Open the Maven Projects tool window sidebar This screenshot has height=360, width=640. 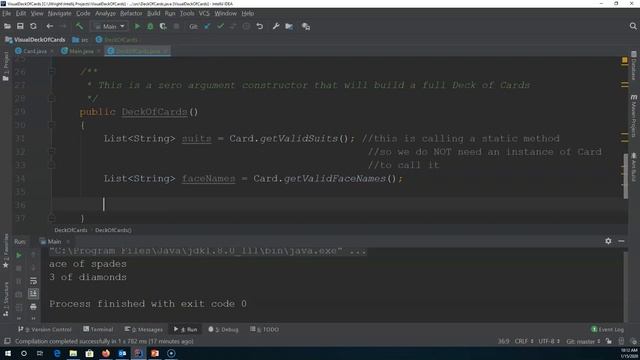tap(633, 116)
